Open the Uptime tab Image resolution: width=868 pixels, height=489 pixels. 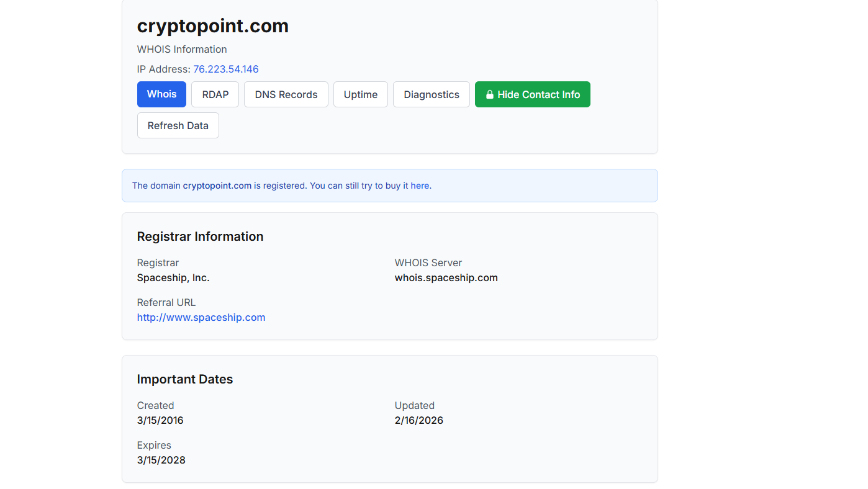point(360,94)
